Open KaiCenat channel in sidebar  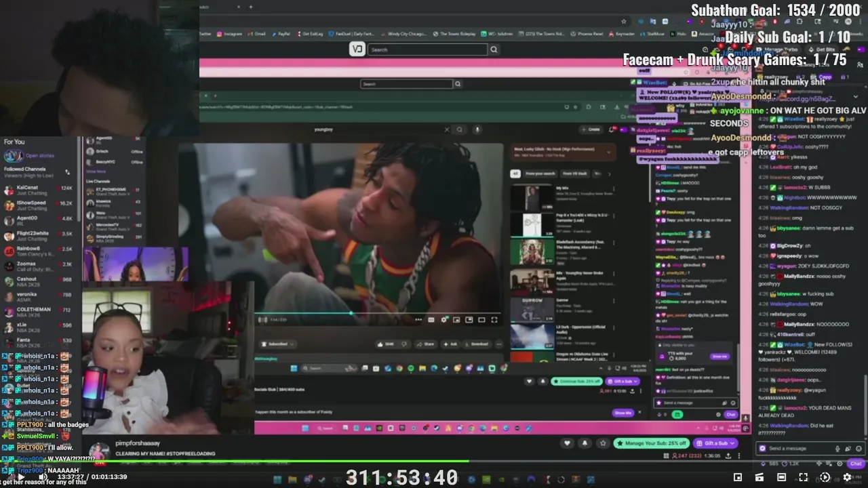point(39,190)
